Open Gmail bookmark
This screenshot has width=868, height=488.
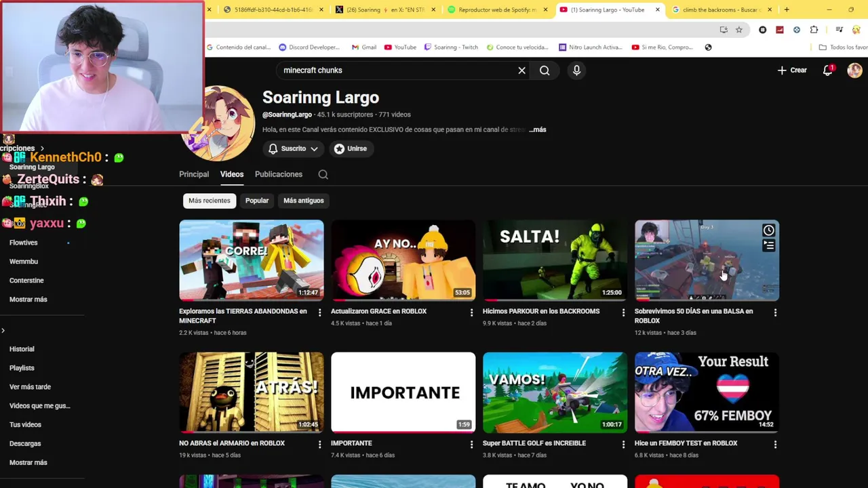363,47
